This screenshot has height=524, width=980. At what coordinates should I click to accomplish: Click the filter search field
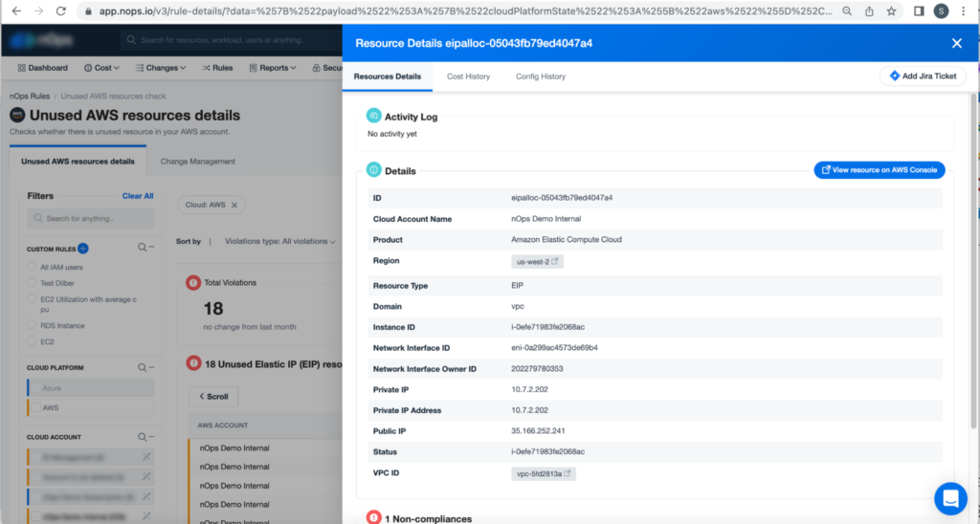tap(90, 219)
